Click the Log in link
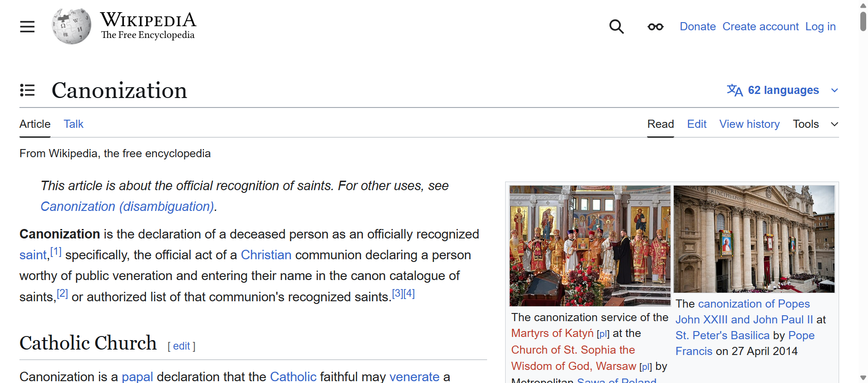 (x=821, y=27)
